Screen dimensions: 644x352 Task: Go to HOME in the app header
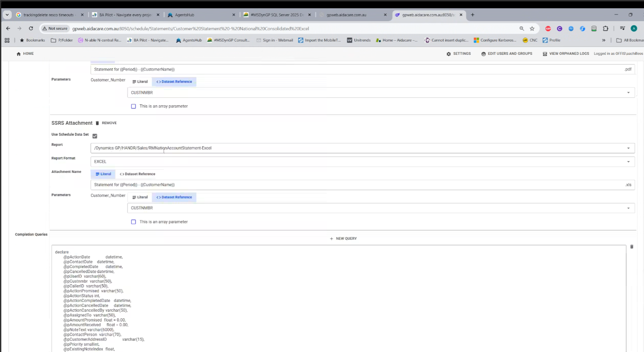(25, 54)
